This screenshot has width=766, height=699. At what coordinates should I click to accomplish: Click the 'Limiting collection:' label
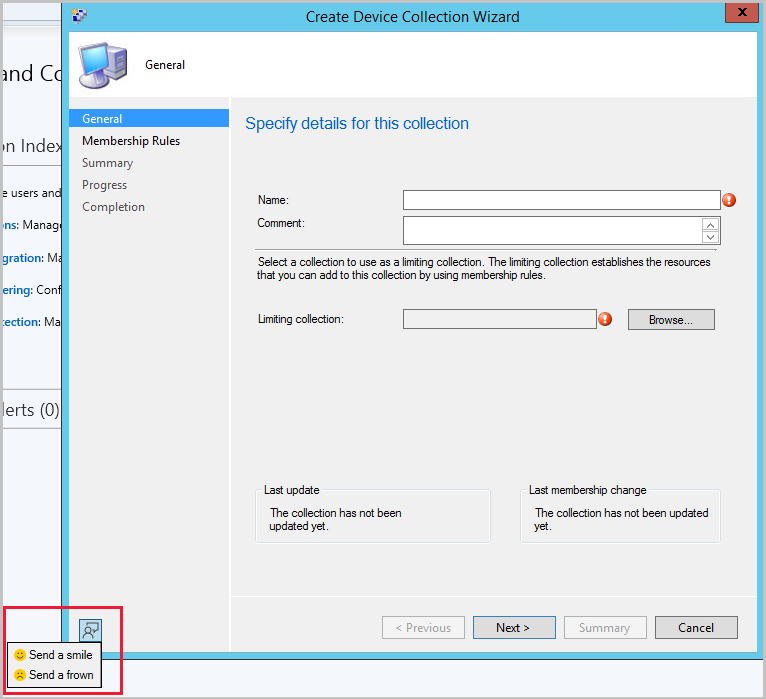coord(301,319)
